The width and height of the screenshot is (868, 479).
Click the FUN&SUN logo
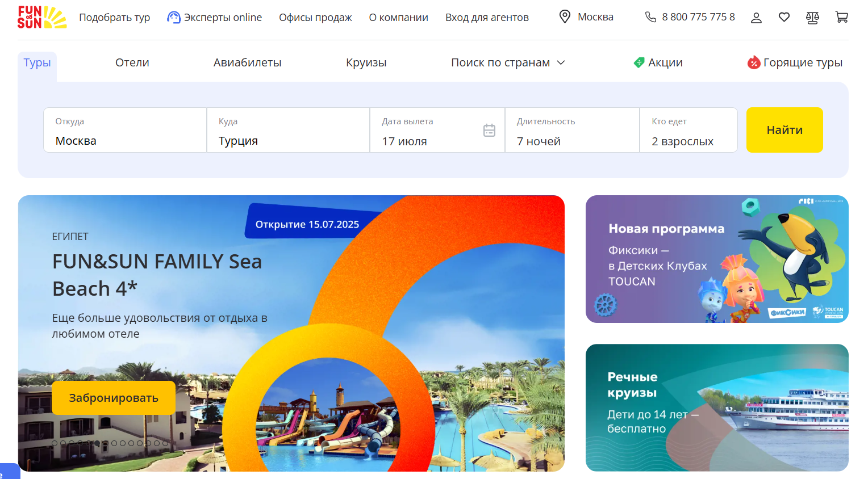pyautogui.click(x=41, y=18)
